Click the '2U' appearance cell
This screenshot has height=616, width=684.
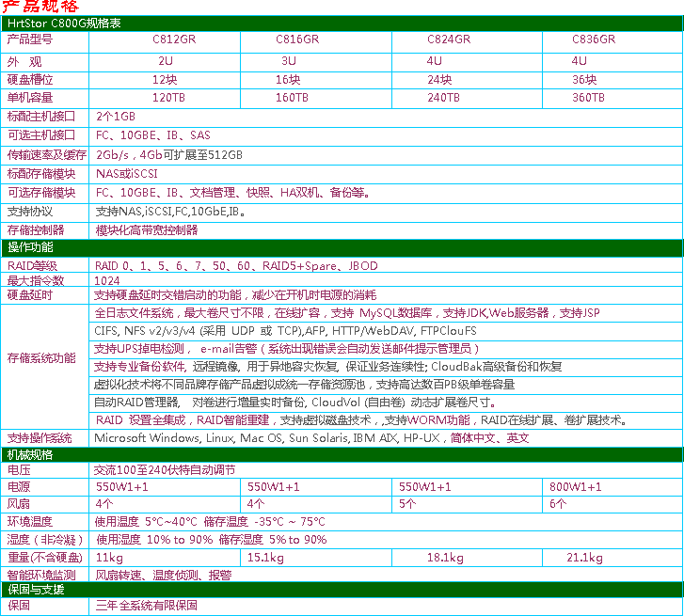166,61
